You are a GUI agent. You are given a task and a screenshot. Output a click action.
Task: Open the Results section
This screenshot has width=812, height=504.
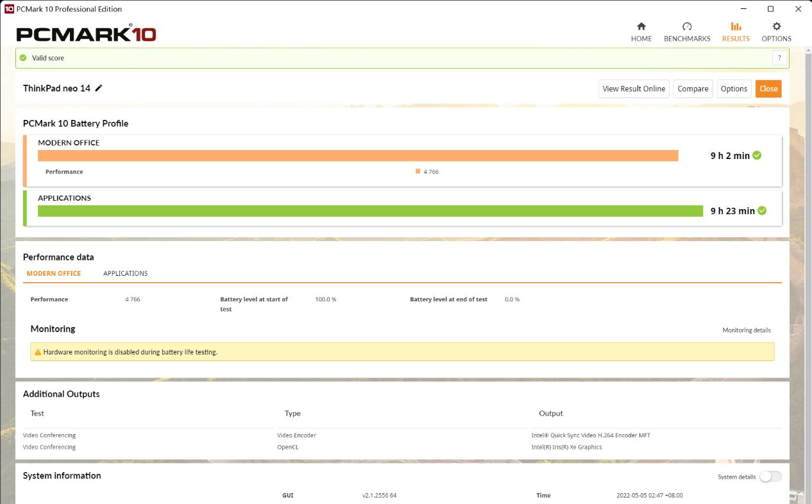click(x=736, y=32)
